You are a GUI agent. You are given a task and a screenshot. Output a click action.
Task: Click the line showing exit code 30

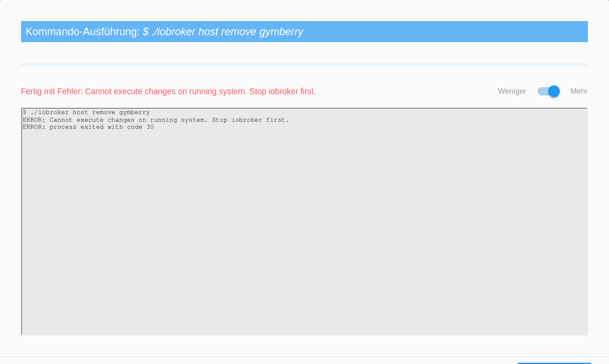[87, 126]
